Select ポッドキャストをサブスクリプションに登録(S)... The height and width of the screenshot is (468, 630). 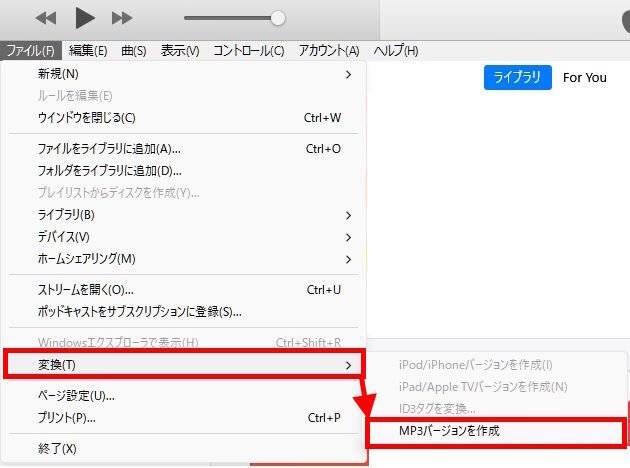coord(184,312)
